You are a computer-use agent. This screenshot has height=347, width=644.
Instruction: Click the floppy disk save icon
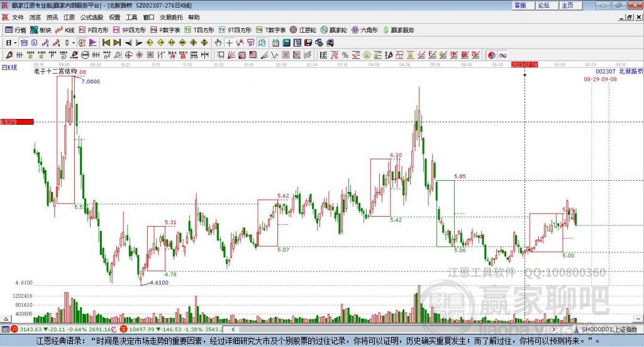tap(308, 43)
